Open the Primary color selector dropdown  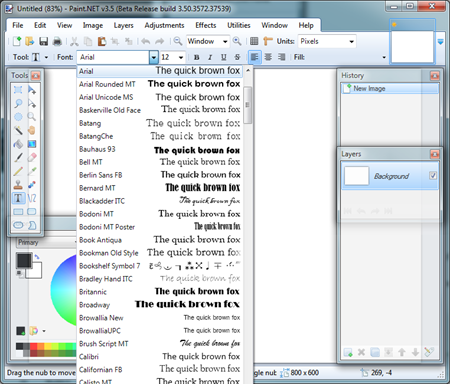[46, 242]
